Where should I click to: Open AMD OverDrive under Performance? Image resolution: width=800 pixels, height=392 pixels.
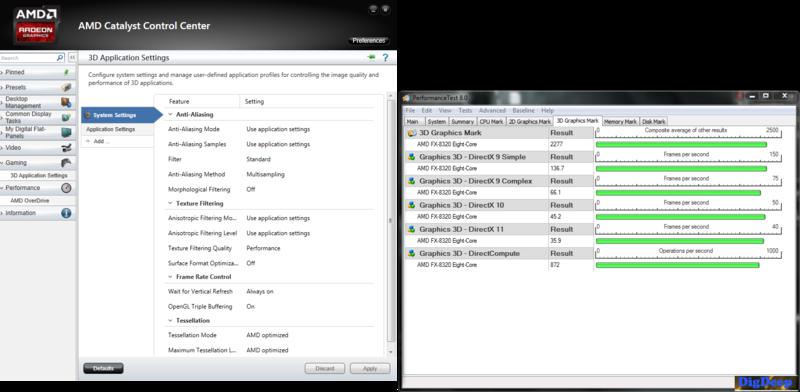point(30,201)
